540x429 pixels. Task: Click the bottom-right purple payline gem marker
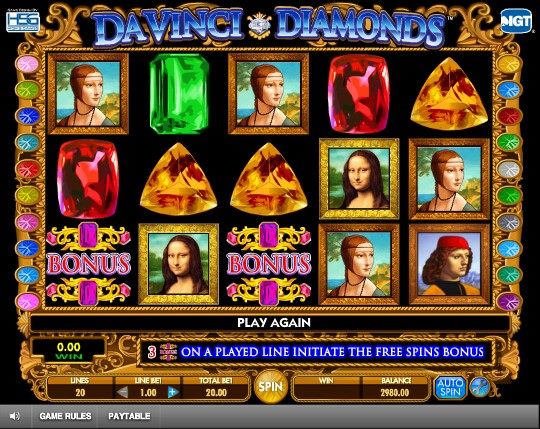(509, 302)
